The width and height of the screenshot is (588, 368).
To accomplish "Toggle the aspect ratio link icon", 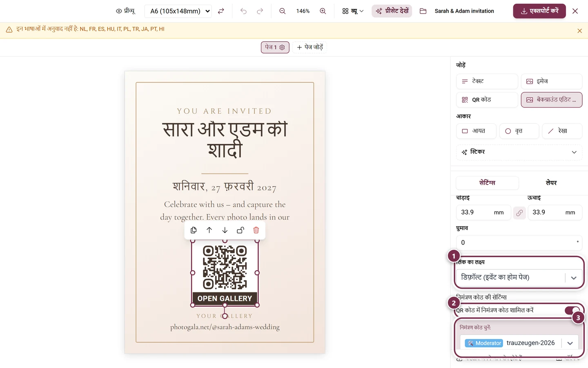I will (x=519, y=213).
